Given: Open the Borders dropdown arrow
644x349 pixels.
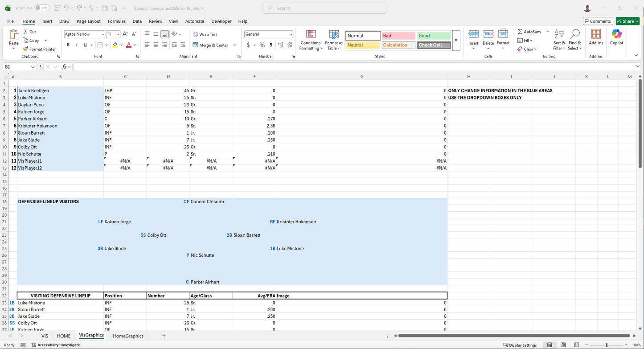Looking at the screenshot, I should [x=106, y=45].
